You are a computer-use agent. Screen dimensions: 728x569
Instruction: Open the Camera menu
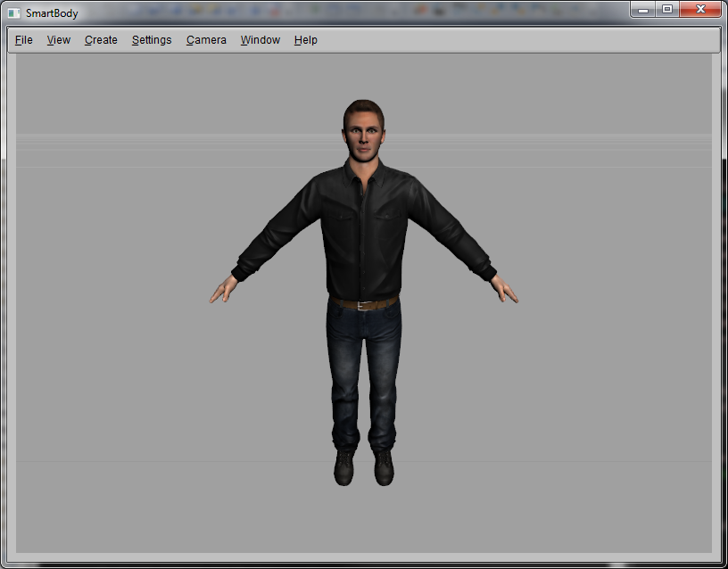206,40
